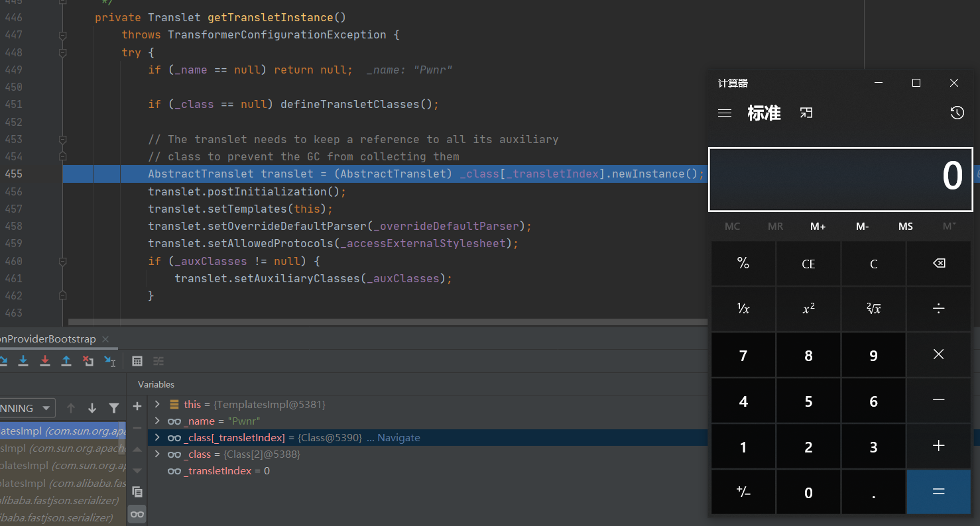Open calculator history clock icon
The image size is (980, 526).
pos(957,113)
